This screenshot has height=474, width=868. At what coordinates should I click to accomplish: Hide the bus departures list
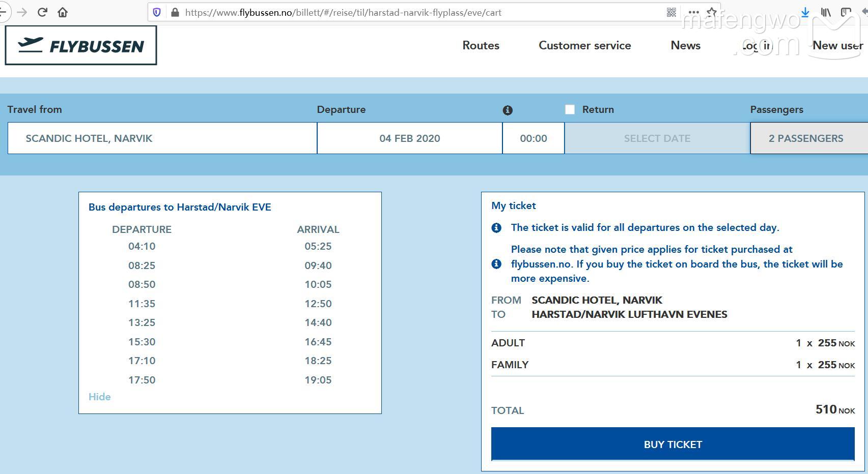click(x=99, y=397)
